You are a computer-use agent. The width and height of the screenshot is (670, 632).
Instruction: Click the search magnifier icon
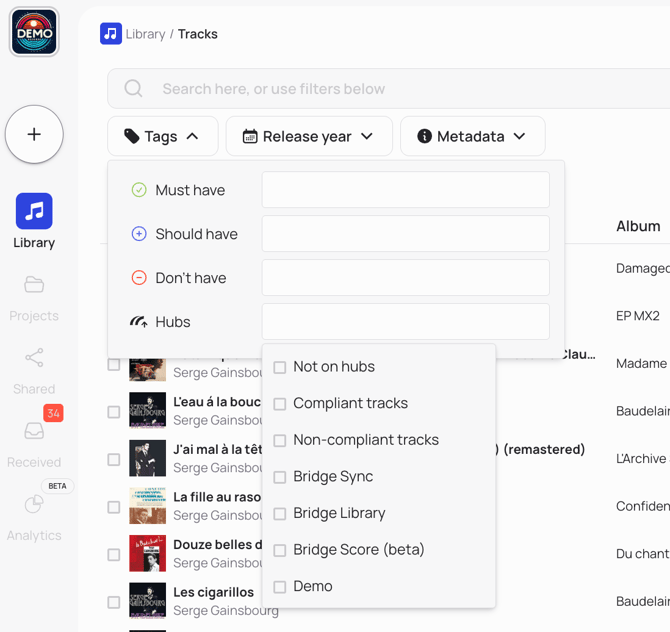[133, 88]
